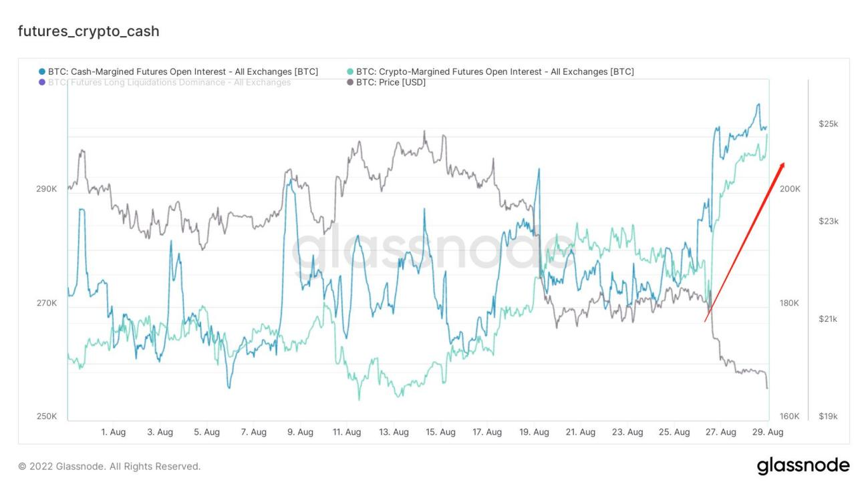Click the tip of the red arrow
The height and width of the screenshot is (488, 868).
click(x=784, y=163)
